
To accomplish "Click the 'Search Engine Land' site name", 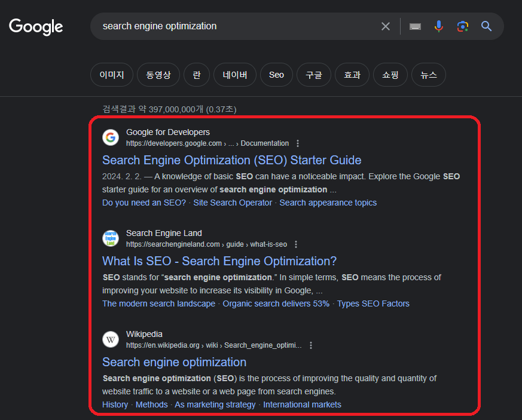I will tap(164, 233).
